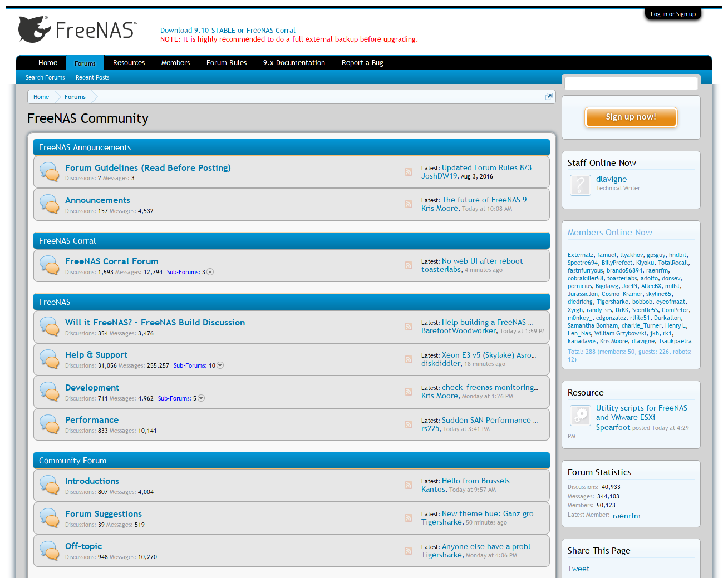728x578 pixels.
Task: Open toasterlabs profile in Corral row
Action: point(441,269)
